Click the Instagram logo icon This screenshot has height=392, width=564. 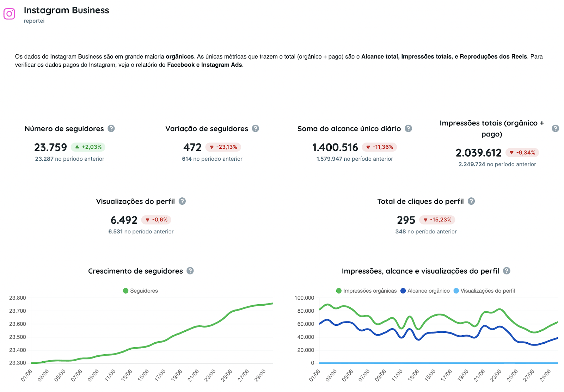9,14
